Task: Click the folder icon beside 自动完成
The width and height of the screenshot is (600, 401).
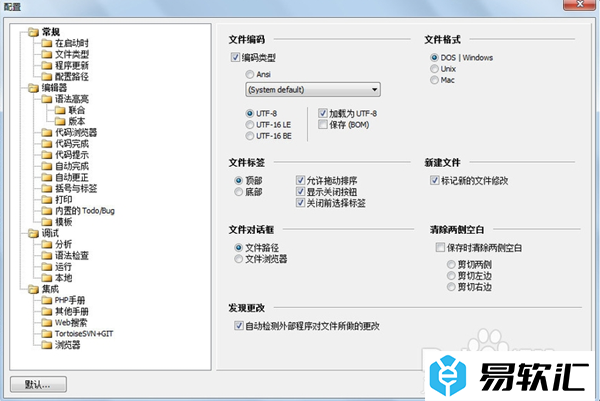Action: coord(47,166)
